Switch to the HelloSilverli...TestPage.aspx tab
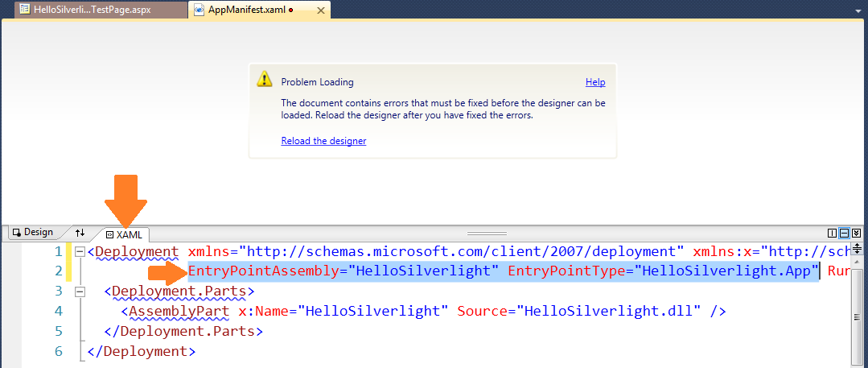This screenshot has height=368, width=868. pos(101,10)
